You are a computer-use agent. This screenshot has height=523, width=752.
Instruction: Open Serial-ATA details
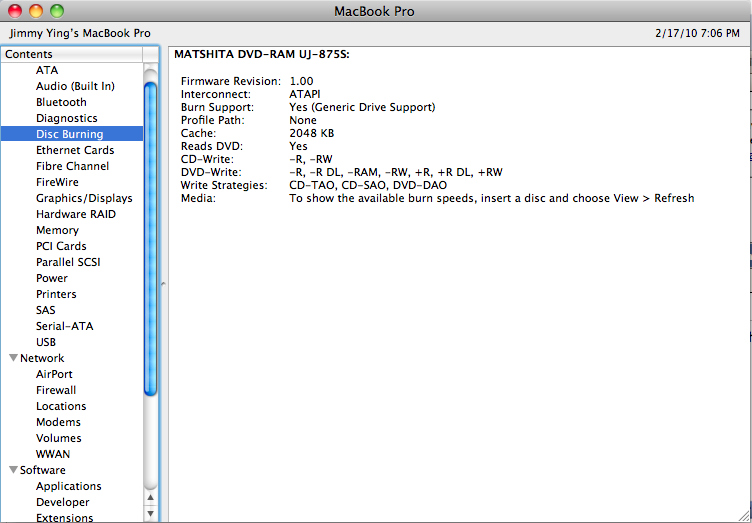pos(65,326)
